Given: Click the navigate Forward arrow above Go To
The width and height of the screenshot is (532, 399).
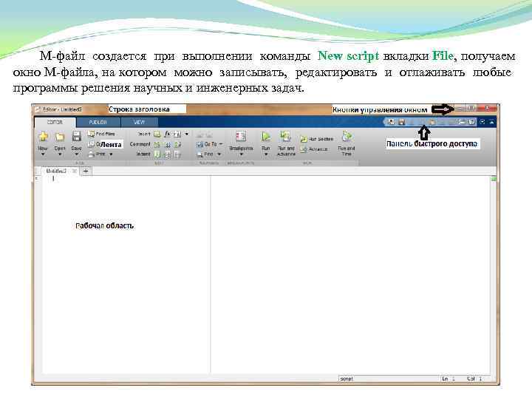Looking at the screenshot, I should click(209, 134).
